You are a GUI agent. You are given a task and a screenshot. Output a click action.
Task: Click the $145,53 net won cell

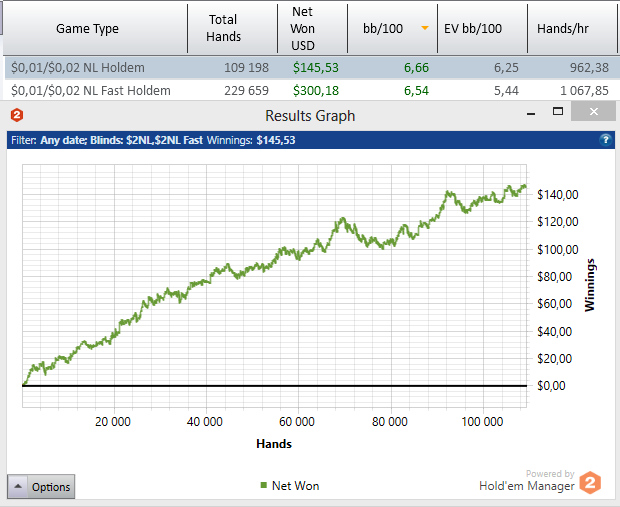point(316,68)
